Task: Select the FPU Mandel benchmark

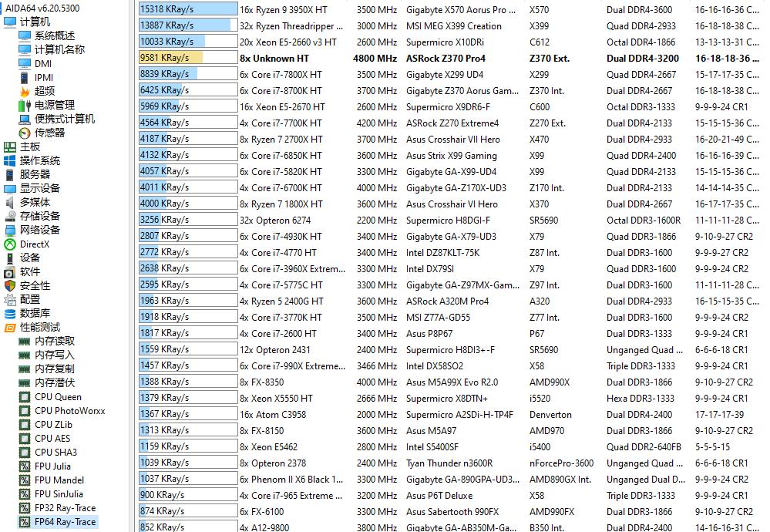Action: [59, 480]
